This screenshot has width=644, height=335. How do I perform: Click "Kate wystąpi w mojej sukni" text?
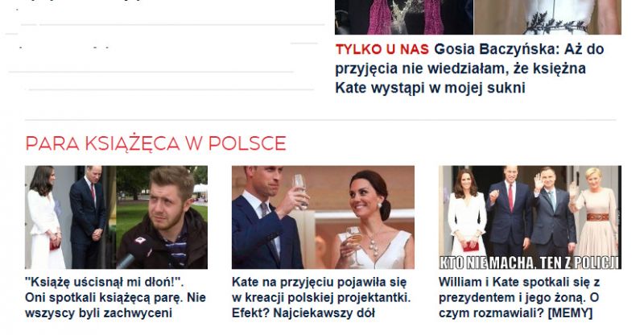tap(430, 88)
